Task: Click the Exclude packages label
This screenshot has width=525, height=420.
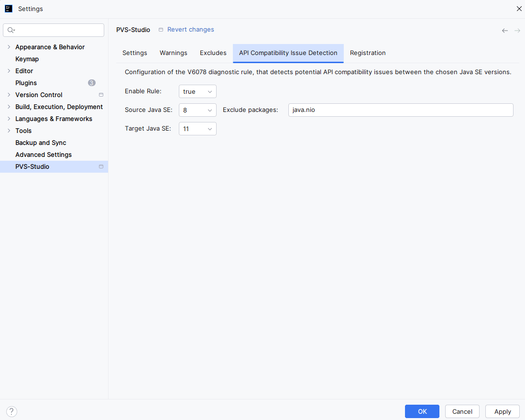Action: click(x=251, y=110)
